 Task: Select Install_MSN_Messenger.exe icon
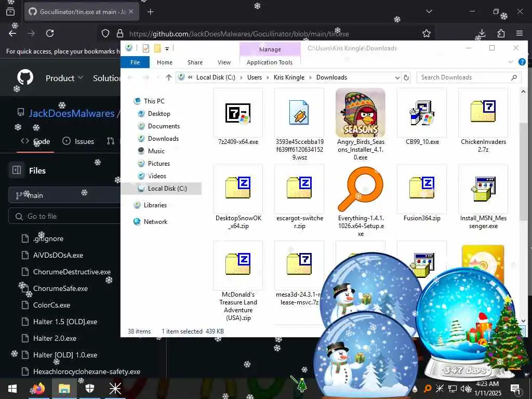pos(483,189)
